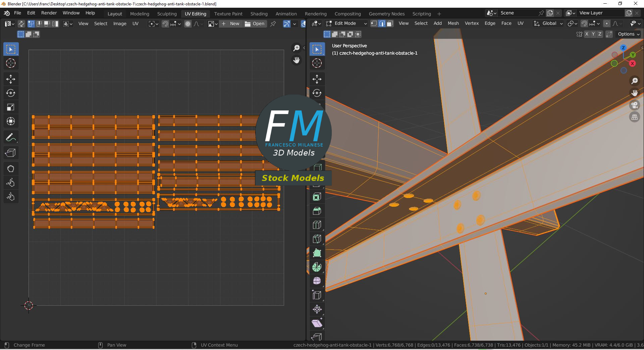Choose the Rip Region tool in UV editor
Image resolution: width=644 pixels, height=350 pixels.
click(x=11, y=153)
